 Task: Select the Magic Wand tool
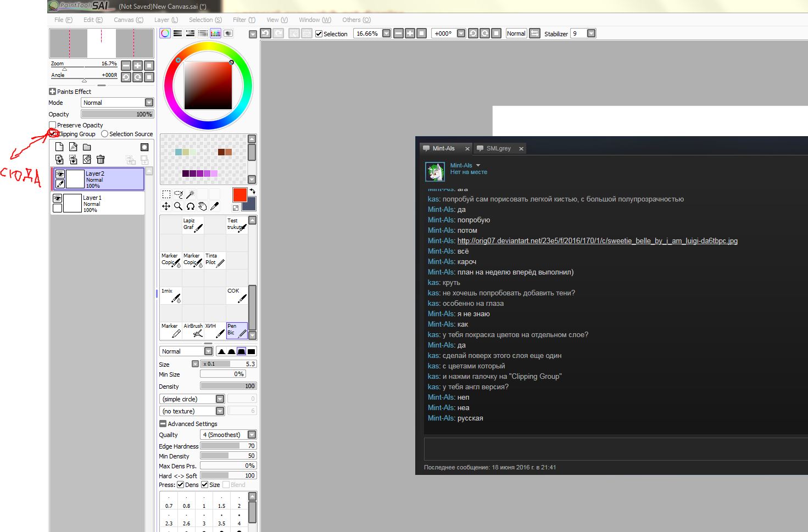tap(190, 194)
